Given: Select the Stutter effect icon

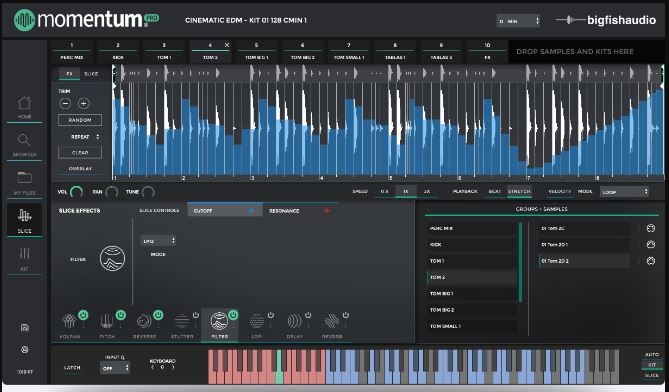Looking at the screenshot, I should [x=182, y=321].
